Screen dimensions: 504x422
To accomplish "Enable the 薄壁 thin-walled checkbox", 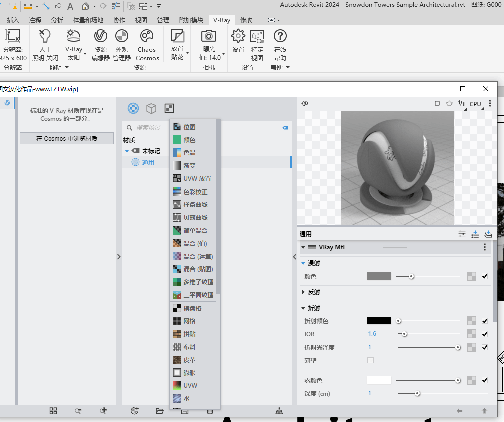I will 370,360.
